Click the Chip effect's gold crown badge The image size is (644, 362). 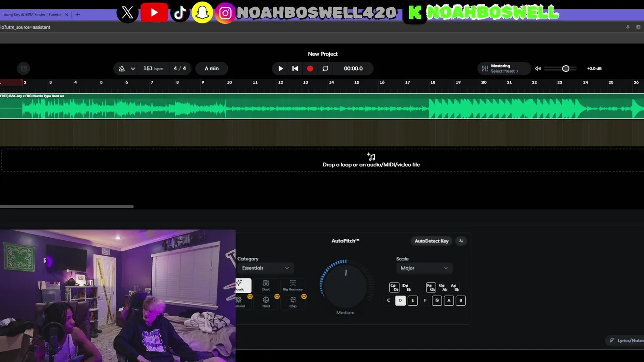point(304,297)
